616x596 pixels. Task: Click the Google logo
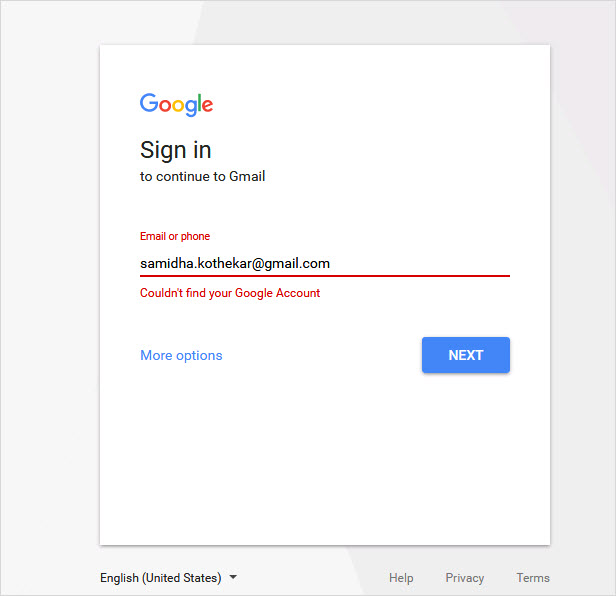tap(176, 105)
